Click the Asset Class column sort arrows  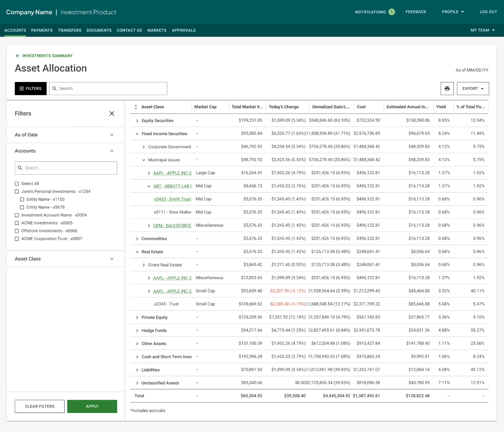[x=136, y=107]
